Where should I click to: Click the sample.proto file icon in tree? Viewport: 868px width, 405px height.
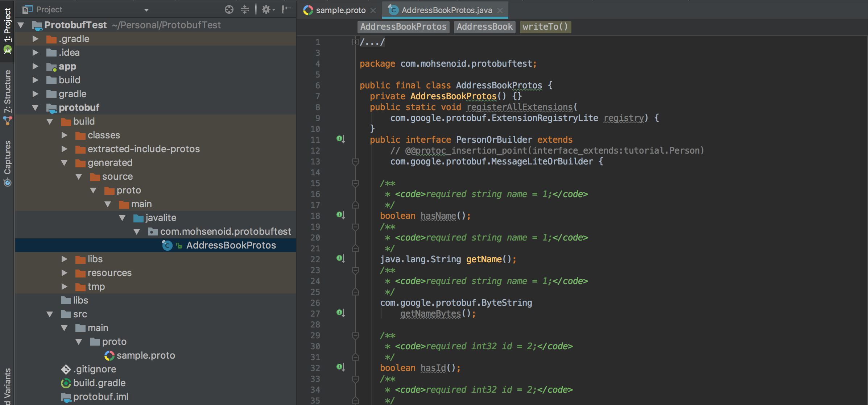tap(109, 355)
